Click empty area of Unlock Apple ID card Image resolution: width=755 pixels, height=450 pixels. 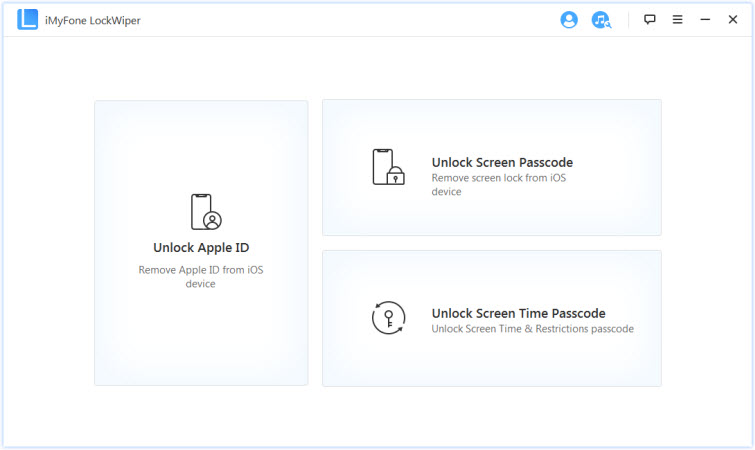click(201, 340)
